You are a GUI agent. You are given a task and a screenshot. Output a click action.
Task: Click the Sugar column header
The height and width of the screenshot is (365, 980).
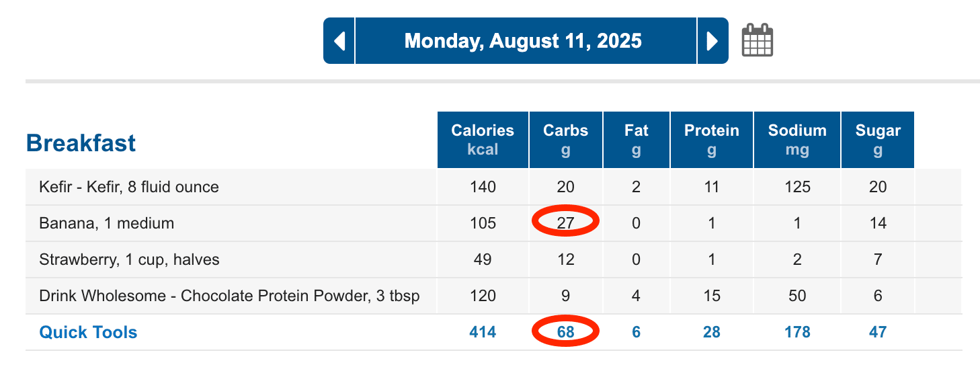pos(878,139)
